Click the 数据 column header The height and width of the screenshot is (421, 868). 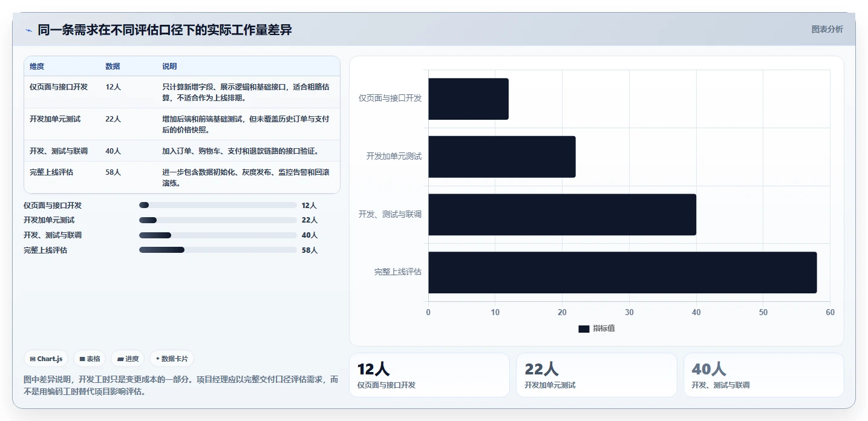113,67
